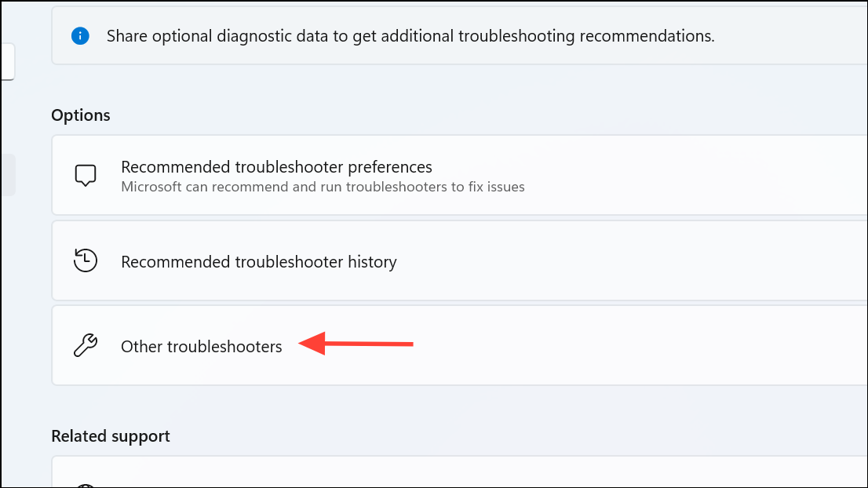
Task: Click empty space inside the Other troubleshooters card
Action: (636, 345)
